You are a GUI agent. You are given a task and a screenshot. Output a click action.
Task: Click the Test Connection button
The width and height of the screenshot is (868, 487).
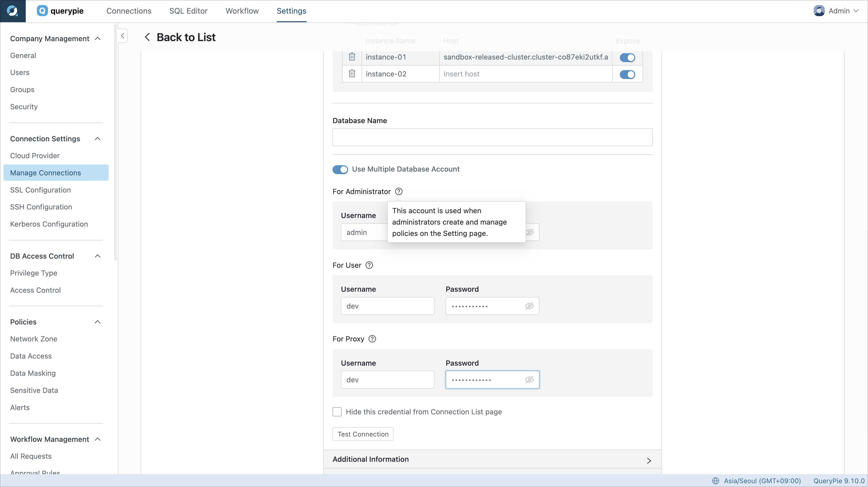(363, 434)
